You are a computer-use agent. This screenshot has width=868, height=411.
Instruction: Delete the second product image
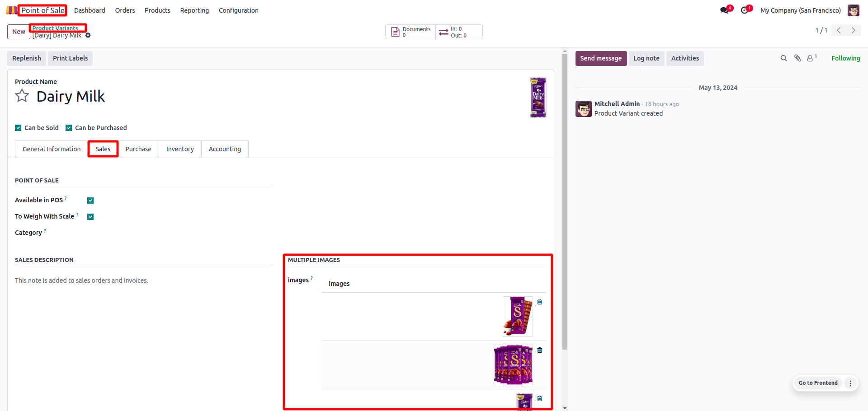[540, 350]
